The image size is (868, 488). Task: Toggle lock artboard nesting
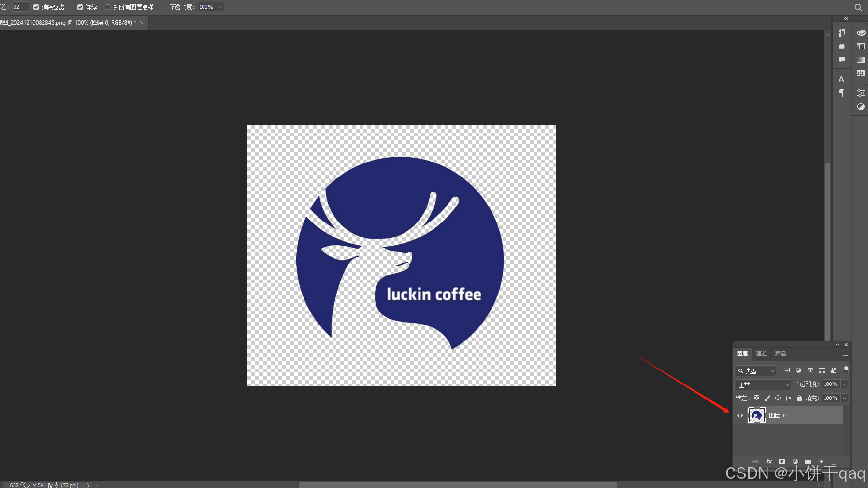pos(788,398)
